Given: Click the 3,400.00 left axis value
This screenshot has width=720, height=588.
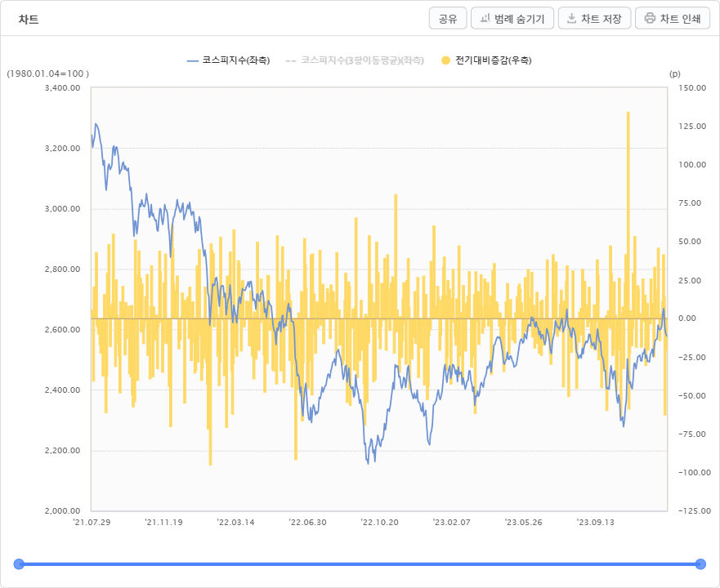Looking at the screenshot, I should pyautogui.click(x=62, y=87).
